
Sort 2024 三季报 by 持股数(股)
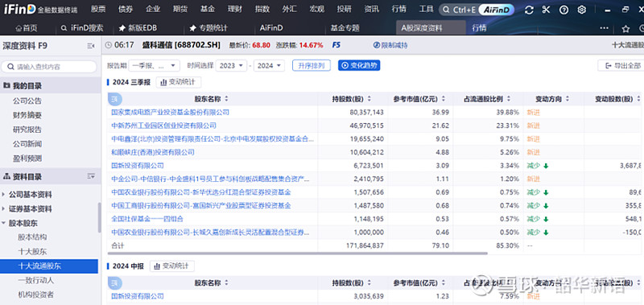coord(369,99)
